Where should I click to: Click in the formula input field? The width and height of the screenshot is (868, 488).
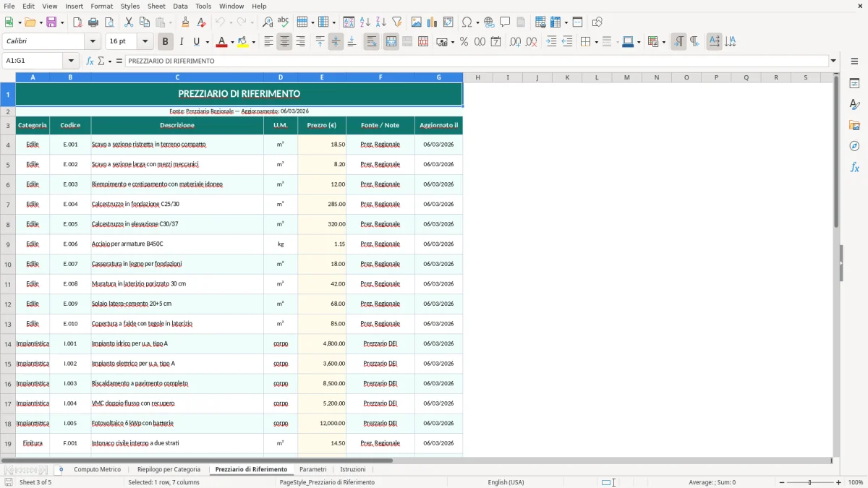click(x=476, y=61)
